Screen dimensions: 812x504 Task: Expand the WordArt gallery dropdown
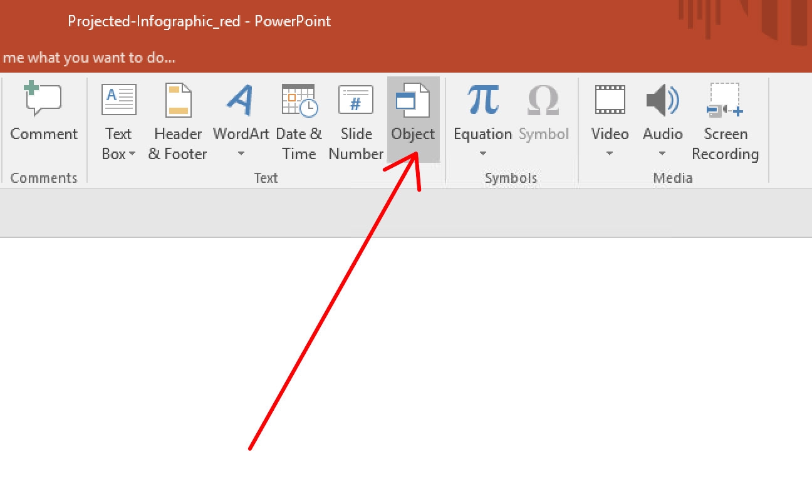tap(241, 154)
